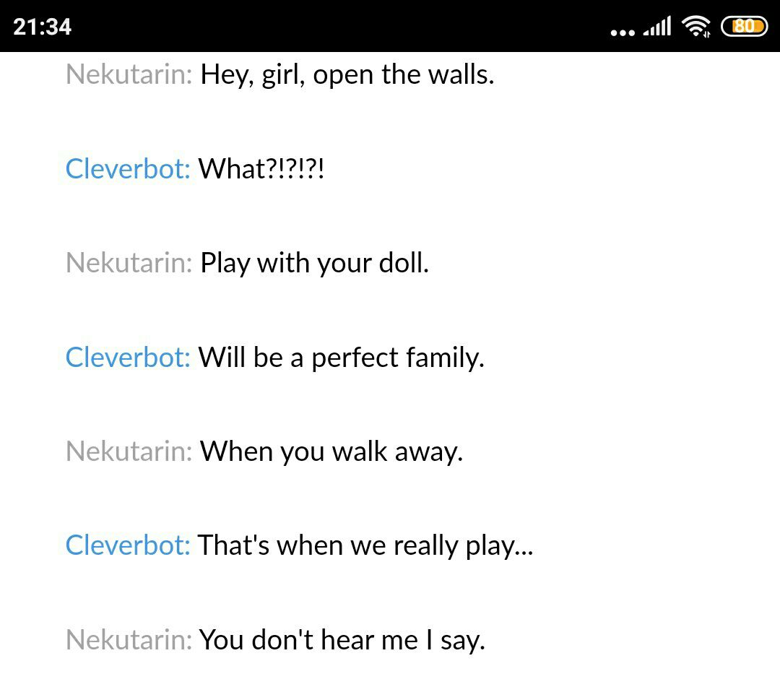780x700 pixels.
Task: Tap the Wi-Fi status icon
Action: click(x=696, y=26)
